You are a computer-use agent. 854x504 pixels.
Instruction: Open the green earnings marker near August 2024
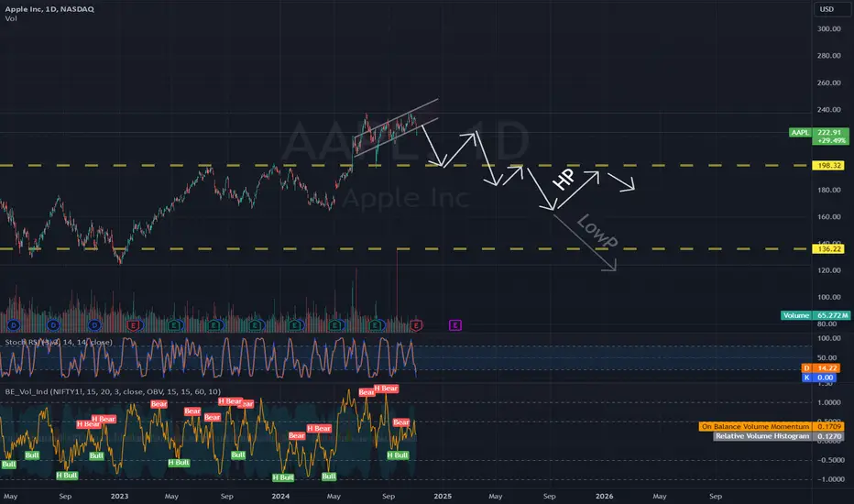pyautogui.click(x=376, y=325)
